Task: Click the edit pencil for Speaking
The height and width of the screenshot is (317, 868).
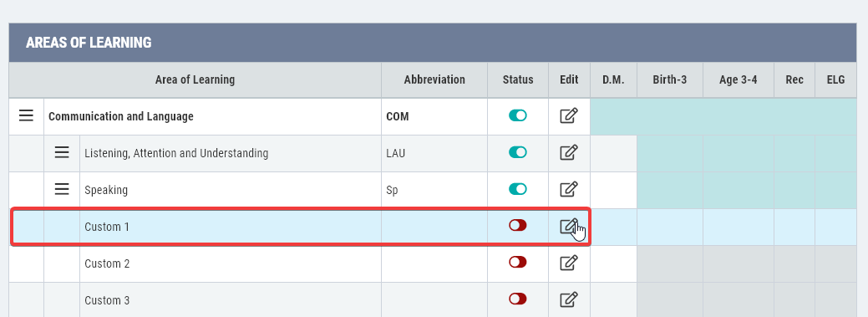Action: click(569, 190)
